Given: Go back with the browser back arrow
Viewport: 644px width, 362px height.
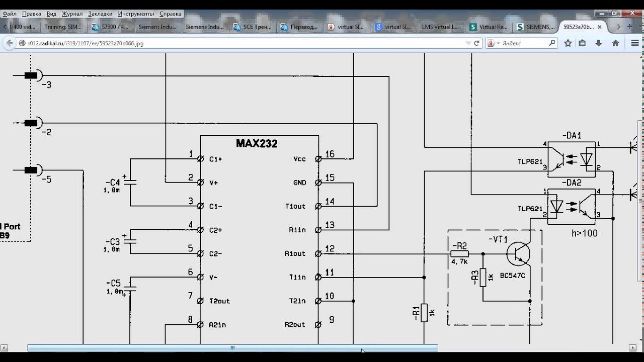Looking at the screenshot, I should click(x=10, y=43).
